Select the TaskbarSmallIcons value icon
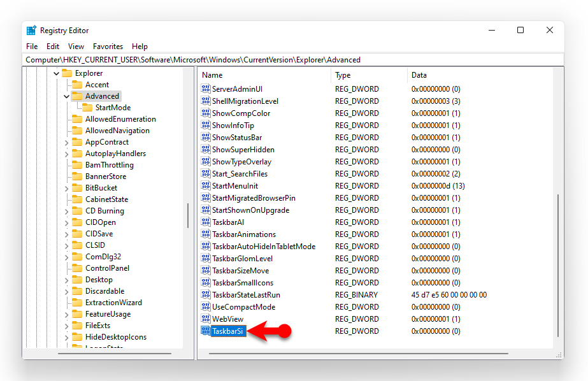The height and width of the screenshot is (381, 588). (x=206, y=282)
